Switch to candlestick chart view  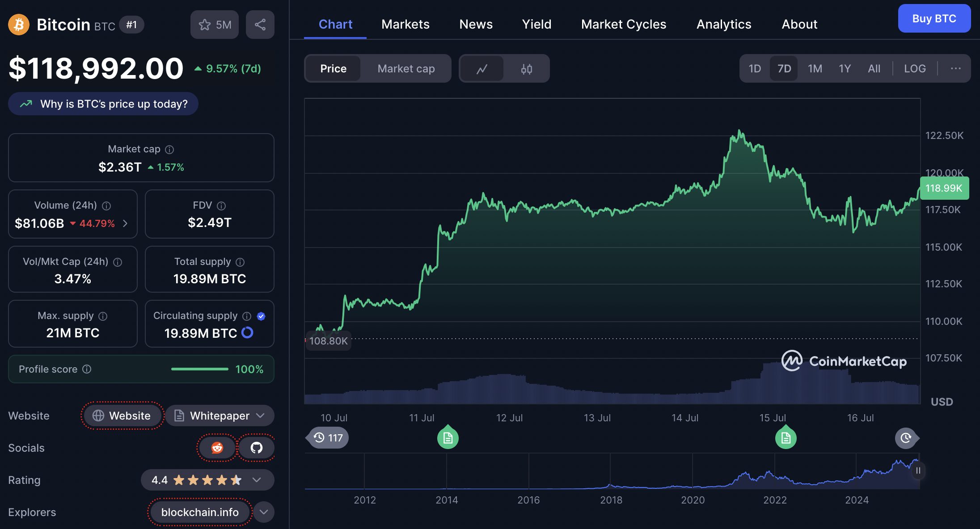[x=527, y=69]
